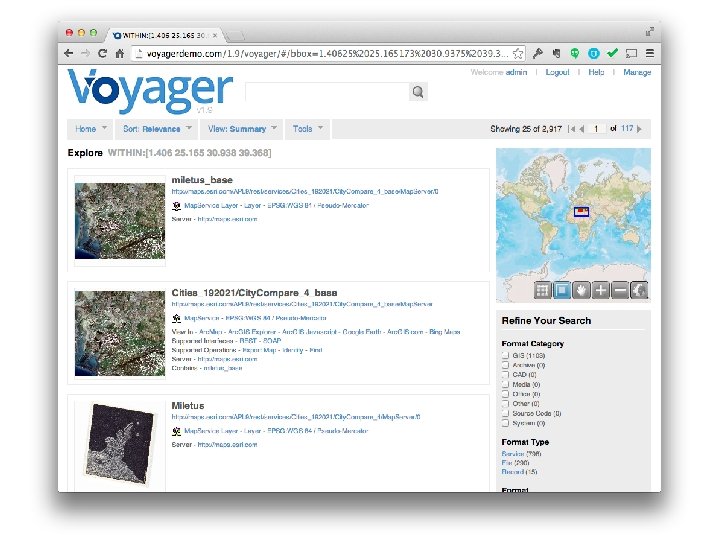Check the CAD format category
Screen dimensions: 720x540
coord(506,375)
